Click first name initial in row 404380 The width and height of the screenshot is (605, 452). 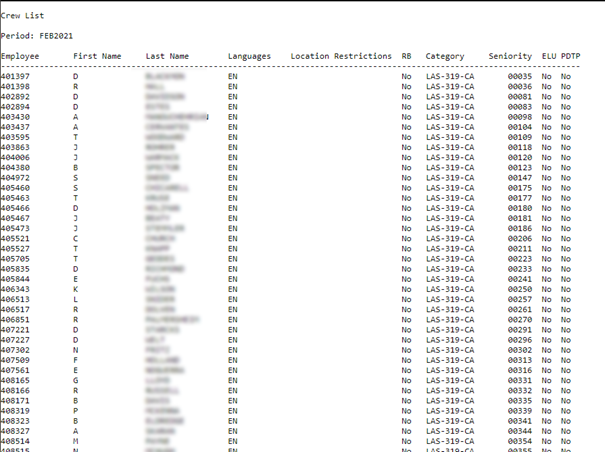(76, 168)
